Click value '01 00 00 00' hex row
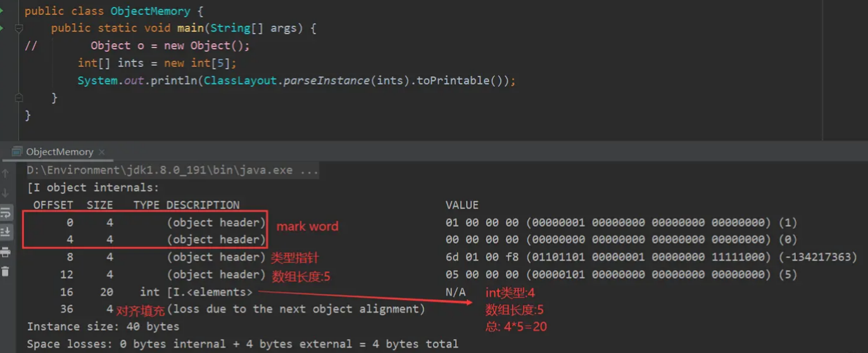Screen dimensions: 868x353 [621, 223]
